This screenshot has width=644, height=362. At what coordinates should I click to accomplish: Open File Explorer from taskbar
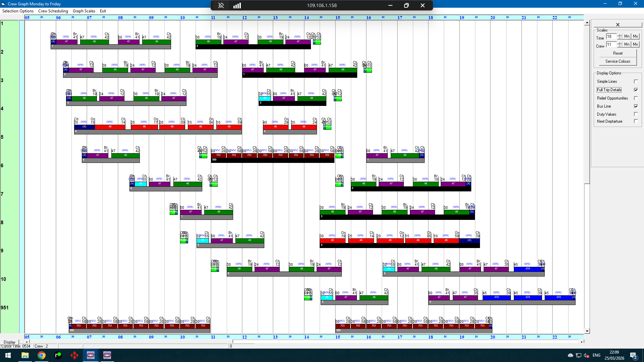(x=25, y=355)
